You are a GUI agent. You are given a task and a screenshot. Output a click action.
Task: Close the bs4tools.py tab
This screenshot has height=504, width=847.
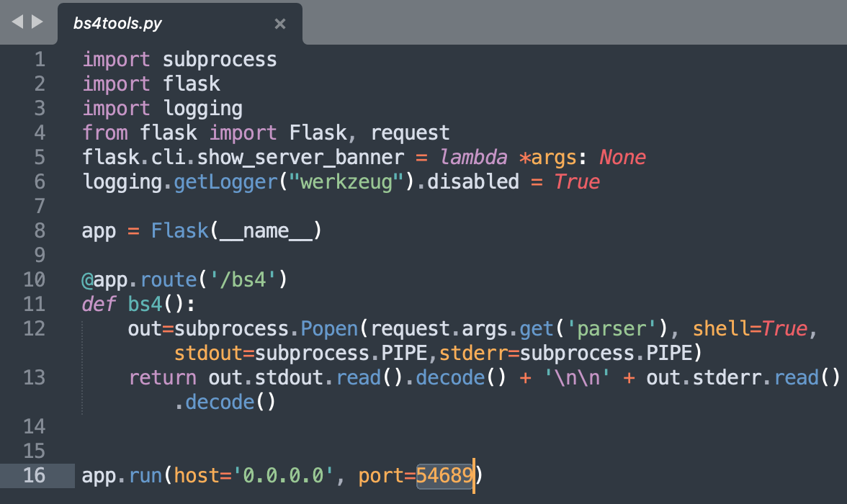click(x=280, y=24)
